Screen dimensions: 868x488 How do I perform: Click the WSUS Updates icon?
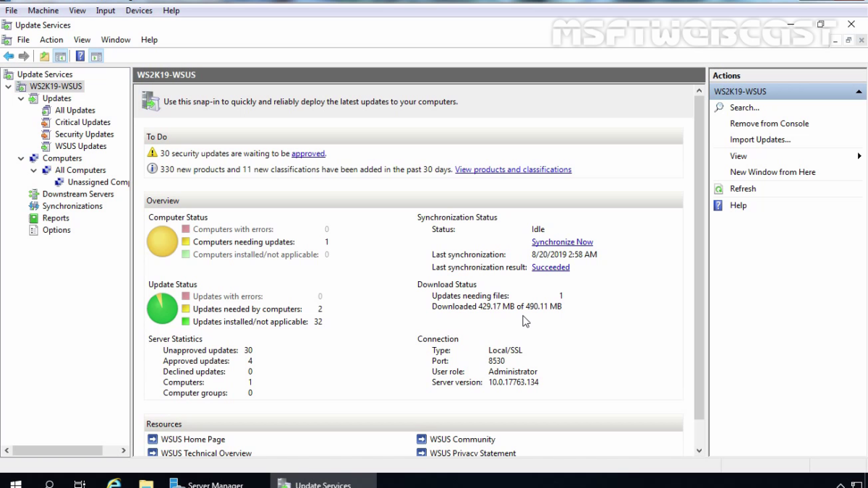tap(46, 146)
